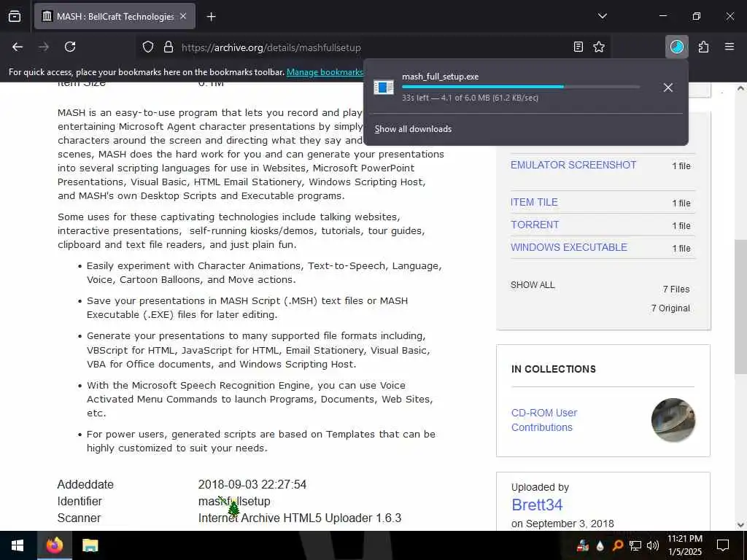Viewport: 747px width, 560px height.
Task: Click scrollbar up arrow
Action: (740, 88)
